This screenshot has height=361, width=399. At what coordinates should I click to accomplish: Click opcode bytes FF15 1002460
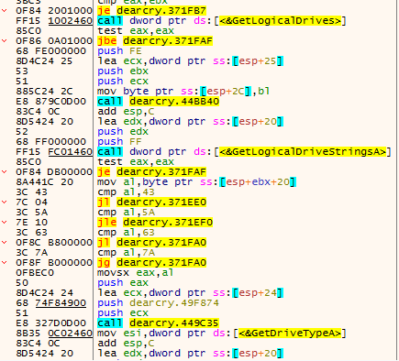coord(54,21)
